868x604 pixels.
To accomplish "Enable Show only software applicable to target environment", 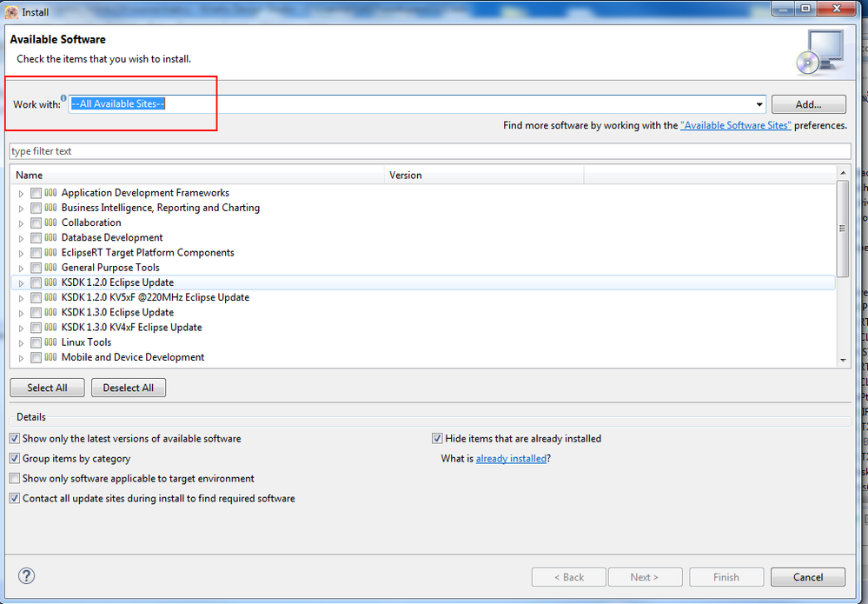I will point(15,478).
